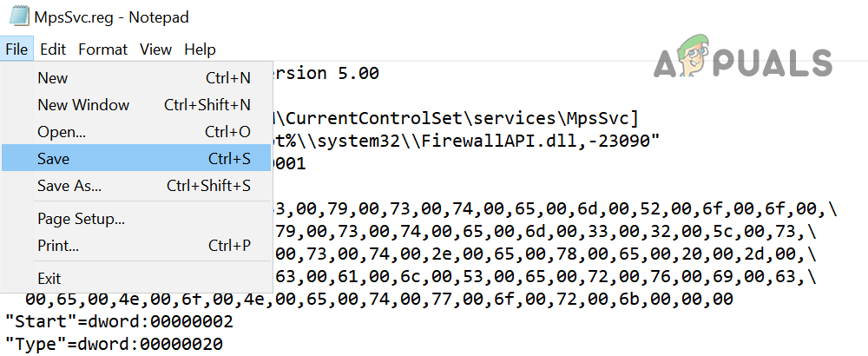Click the MpsSvc.reg - Notepad title text

[111, 16]
